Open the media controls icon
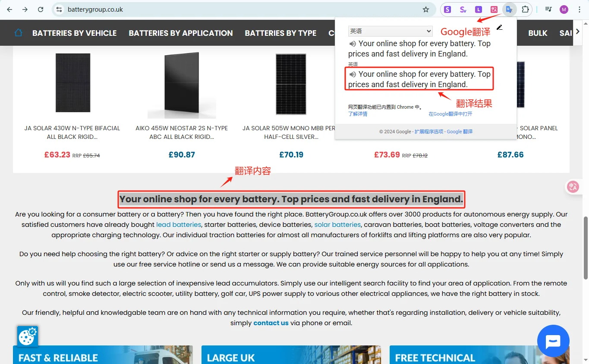The image size is (589, 364). 548,9
